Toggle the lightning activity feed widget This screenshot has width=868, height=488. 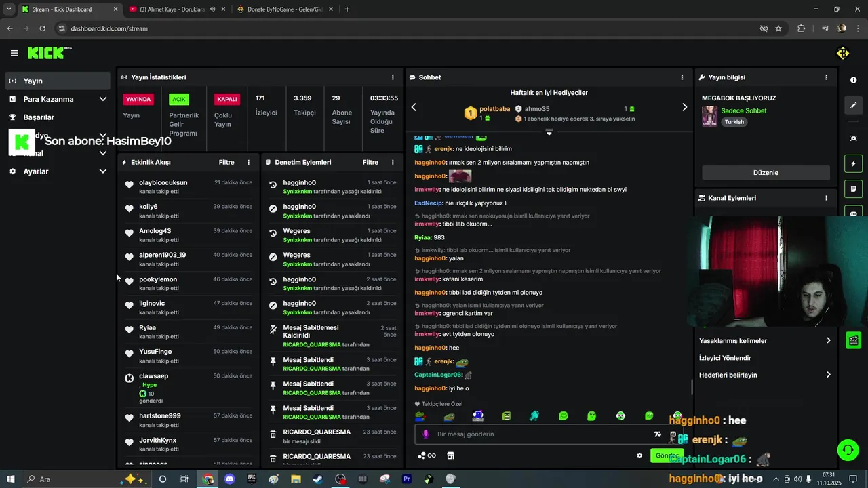click(853, 164)
